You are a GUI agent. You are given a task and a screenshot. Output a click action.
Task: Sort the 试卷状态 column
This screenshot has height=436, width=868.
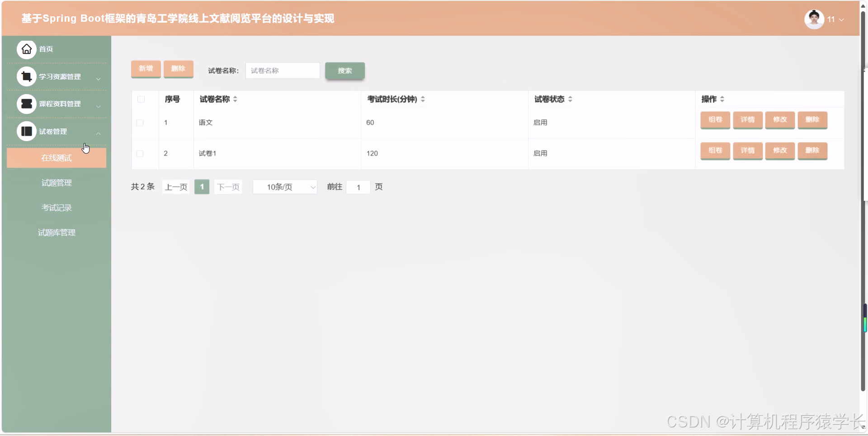571,99
